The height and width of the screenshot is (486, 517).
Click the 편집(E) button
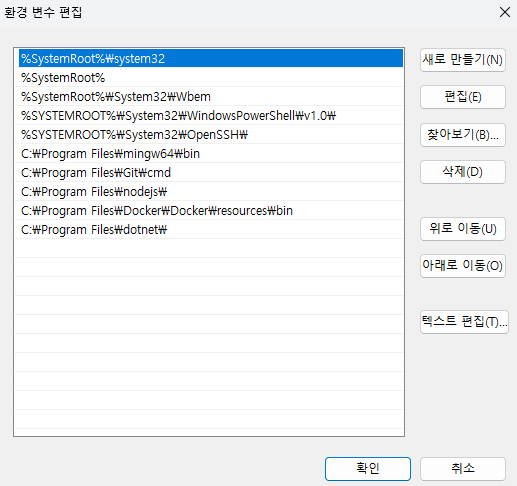point(463,97)
